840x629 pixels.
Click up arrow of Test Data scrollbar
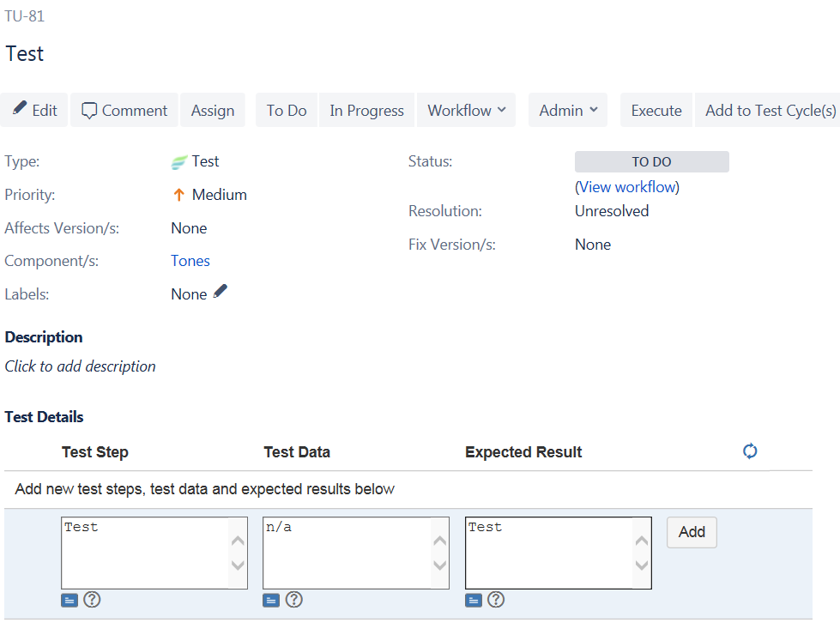[440, 541]
